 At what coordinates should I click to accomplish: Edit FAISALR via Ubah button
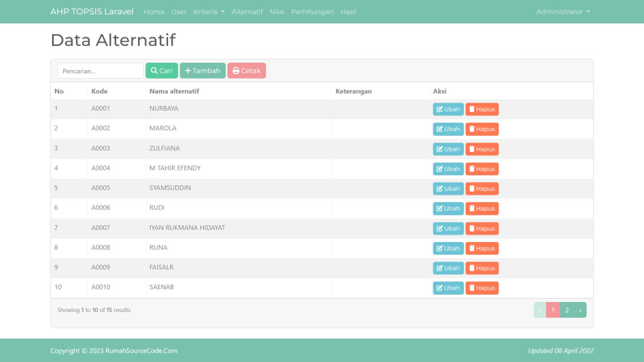(448, 268)
